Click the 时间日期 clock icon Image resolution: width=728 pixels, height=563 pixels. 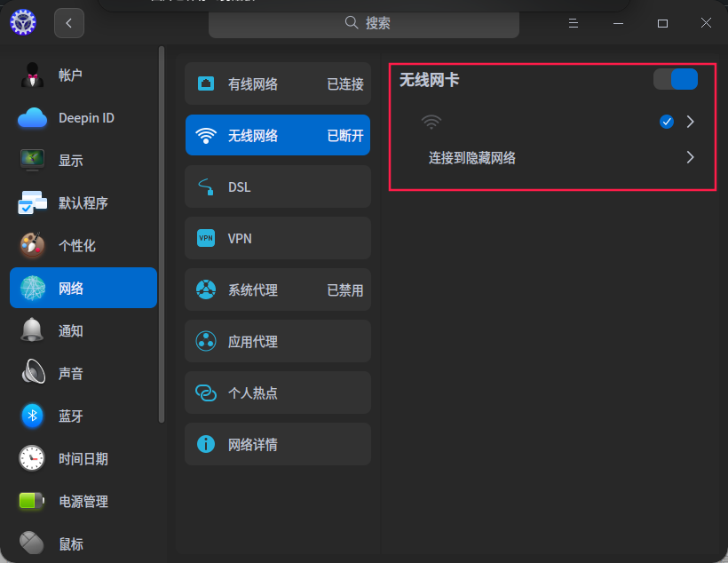pos(32,458)
